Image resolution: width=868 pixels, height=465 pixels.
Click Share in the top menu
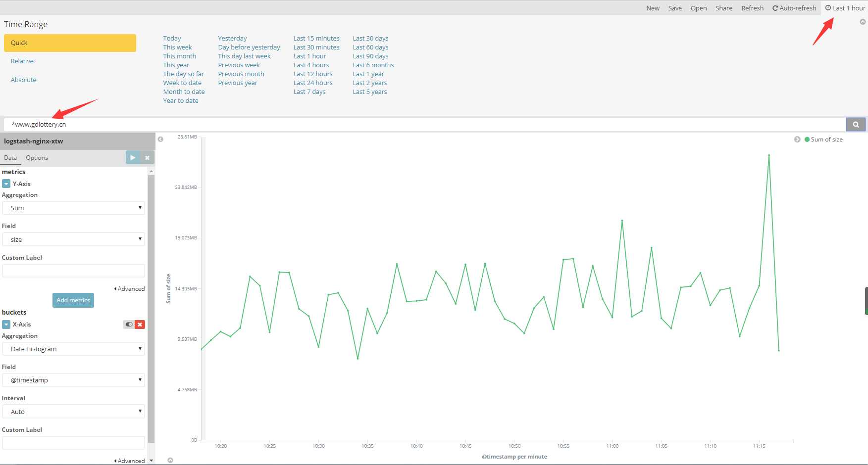pyautogui.click(x=724, y=8)
